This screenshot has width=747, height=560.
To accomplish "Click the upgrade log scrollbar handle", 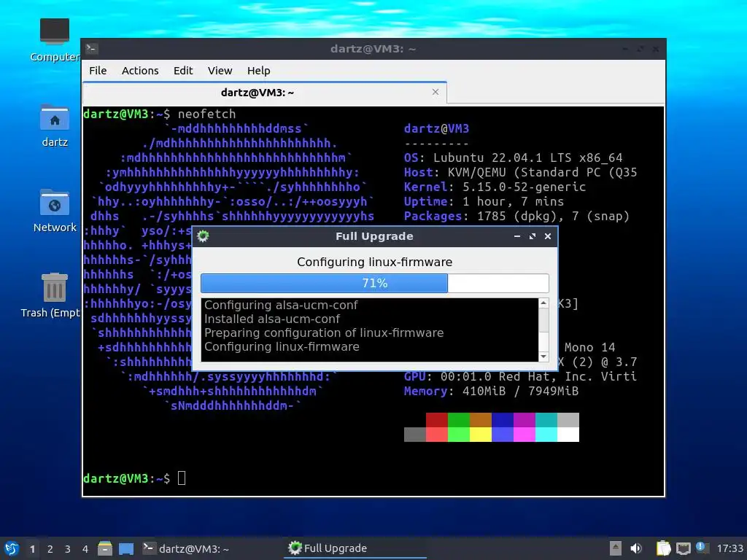I will coord(543,320).
